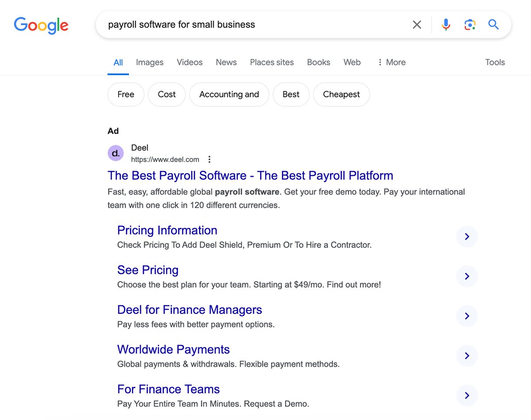Clear the search query with the X icon
Image resolution: width=531 pixels, height=420 pixels.
[x=416, y=25]
